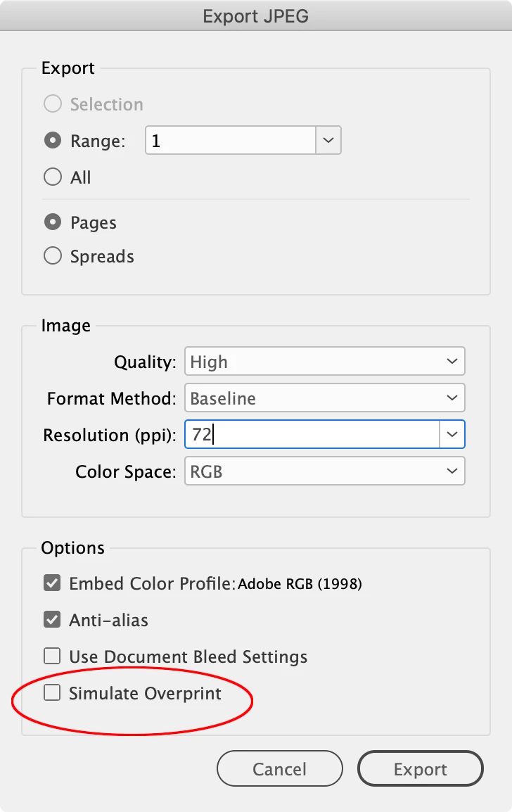Choose Pages export option
This screenshot has height=812, width=512.
pyautogui.click(x=53, y=222)
